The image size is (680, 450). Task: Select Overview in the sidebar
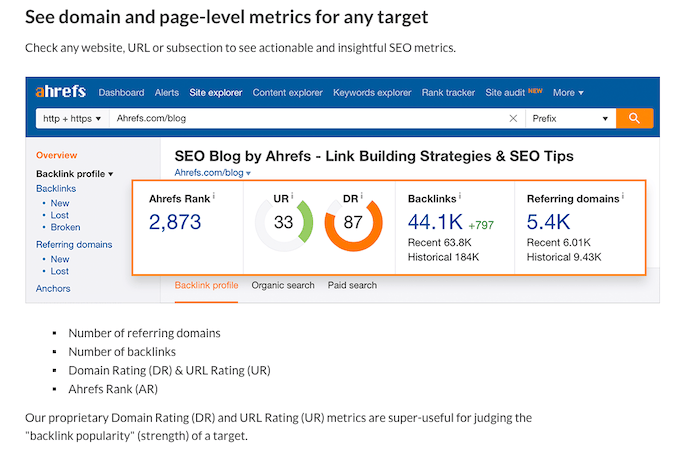[56, 155]
